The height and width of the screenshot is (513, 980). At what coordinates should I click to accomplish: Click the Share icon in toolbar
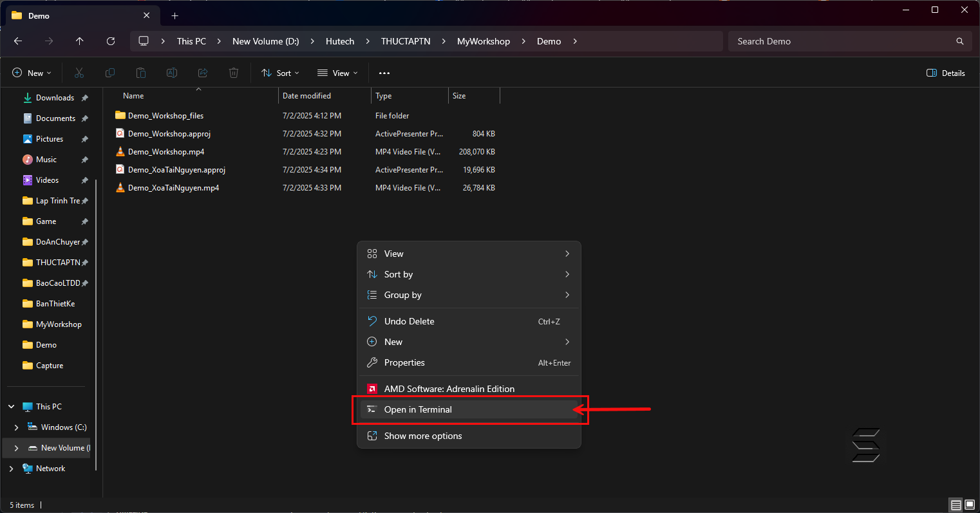(x=203, y=73)
